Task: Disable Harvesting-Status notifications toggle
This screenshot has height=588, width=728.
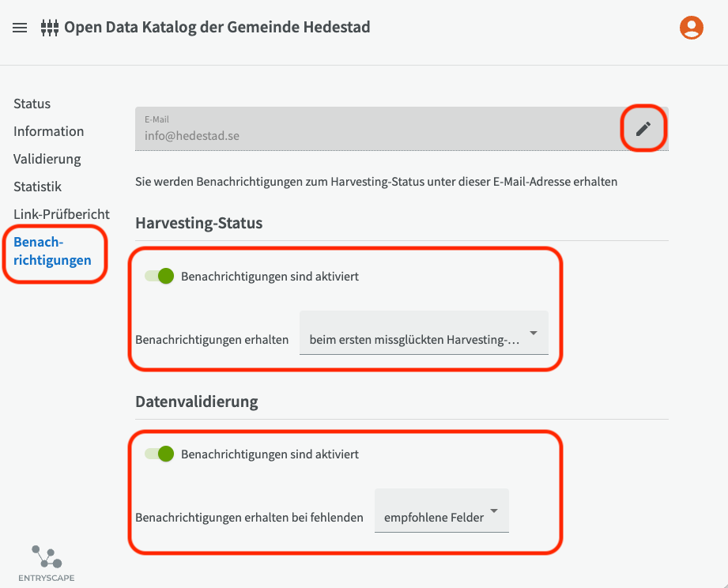Action: [x=159, y=277]
